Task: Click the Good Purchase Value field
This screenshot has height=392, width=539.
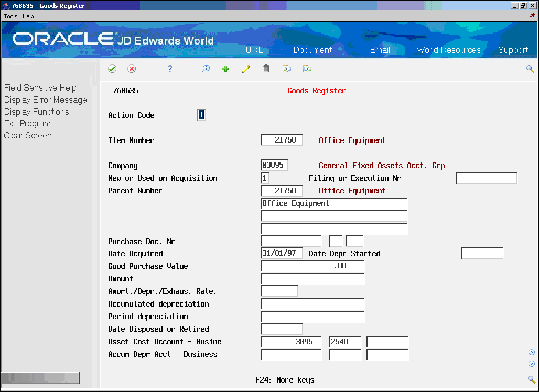Action: tap(312, 266)
